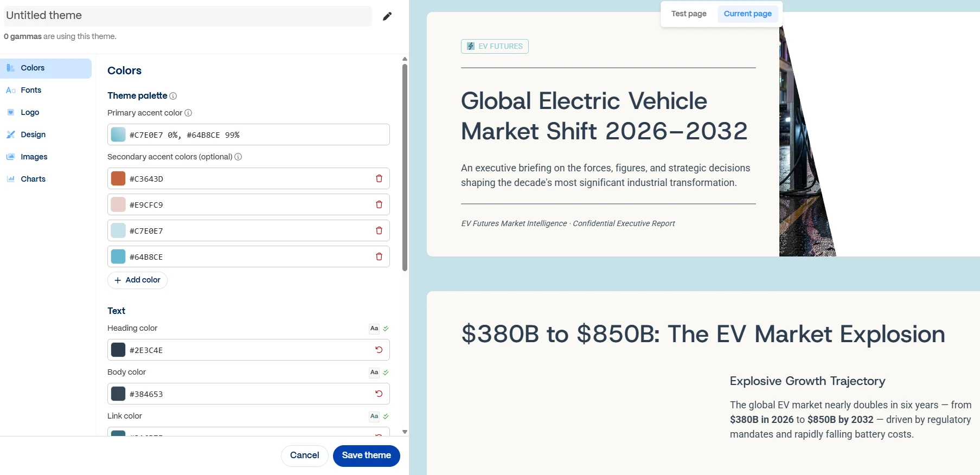The image size is (980, 475).
Task: Switch preview to Test page
Action: click(x=689, y=14)
